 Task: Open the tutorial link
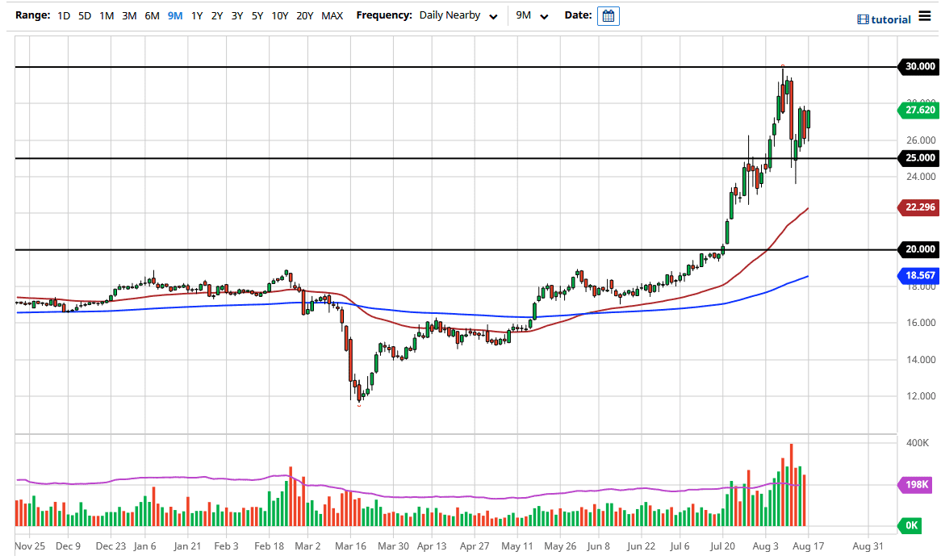(891, 19)
